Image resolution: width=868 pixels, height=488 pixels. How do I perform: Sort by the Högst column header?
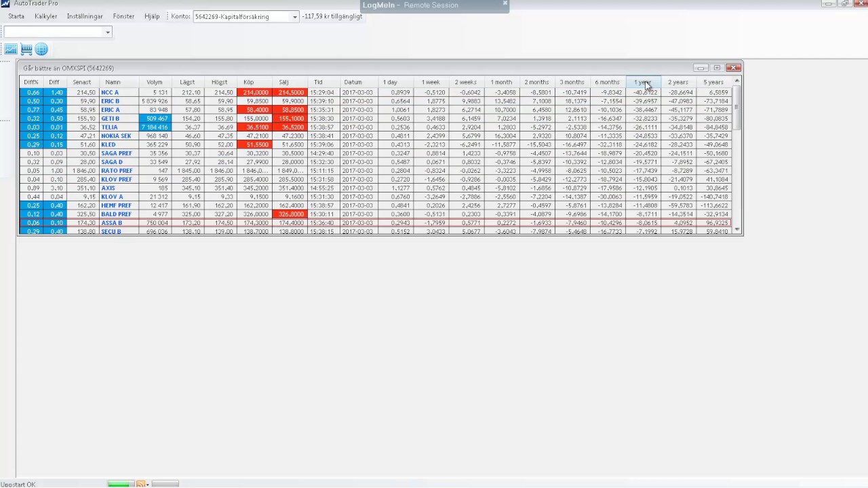(220, 82)
